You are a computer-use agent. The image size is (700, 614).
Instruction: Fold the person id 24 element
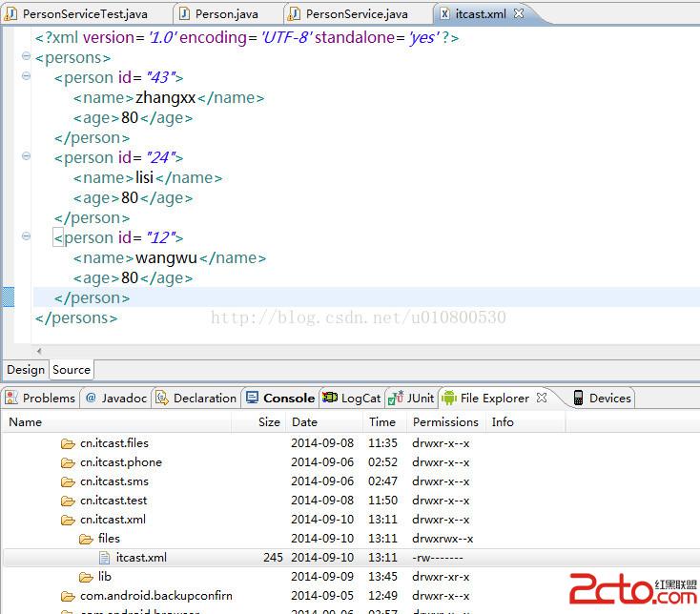(x=26, y=158)
